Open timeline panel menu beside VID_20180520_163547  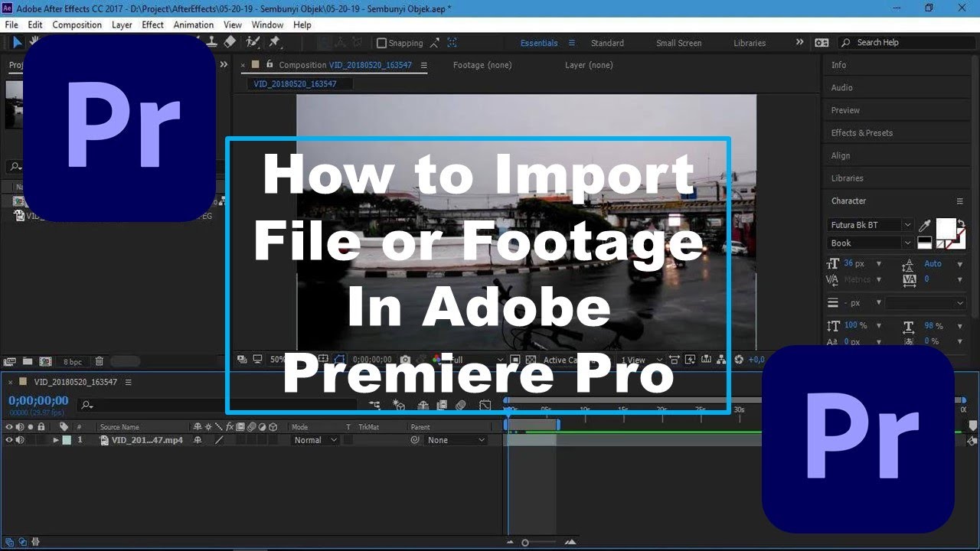pyautogui.click(x=128, y=382)
